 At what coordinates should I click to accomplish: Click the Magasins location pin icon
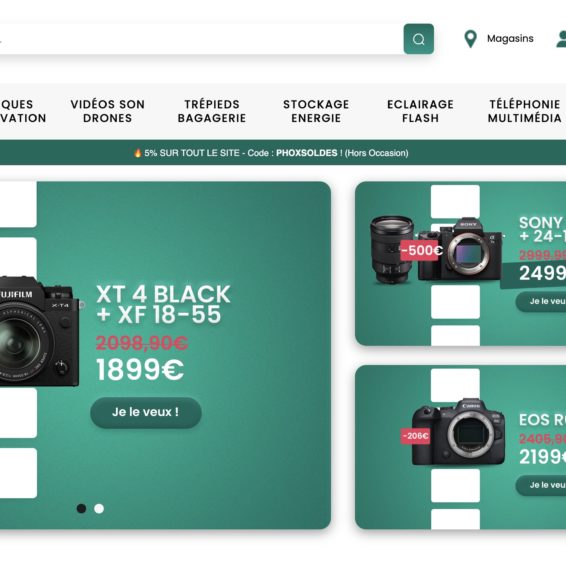470,39
